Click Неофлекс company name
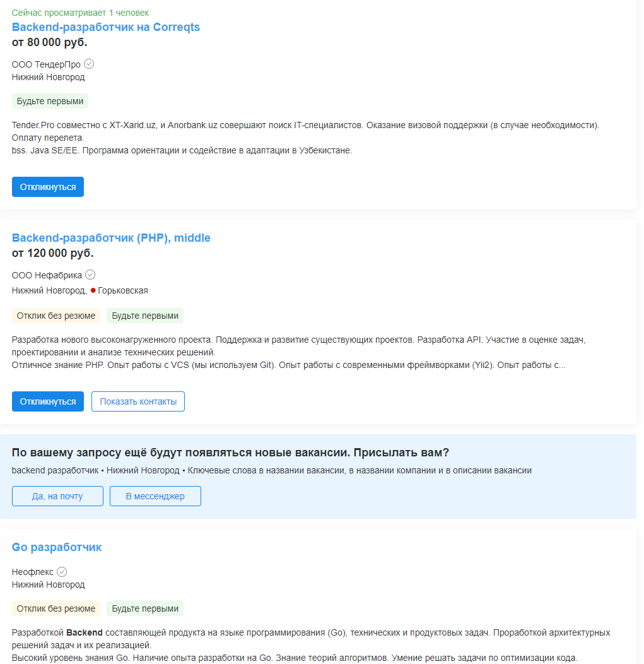The height and width of the screenshot is (664, 644). click(x=33, y=572)
